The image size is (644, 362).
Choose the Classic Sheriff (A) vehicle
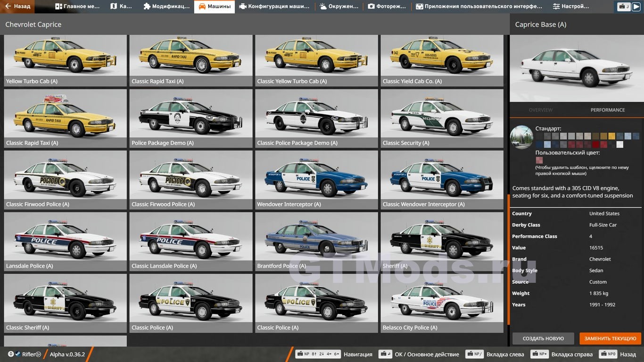pyautogui.click(x=66, y=304)
